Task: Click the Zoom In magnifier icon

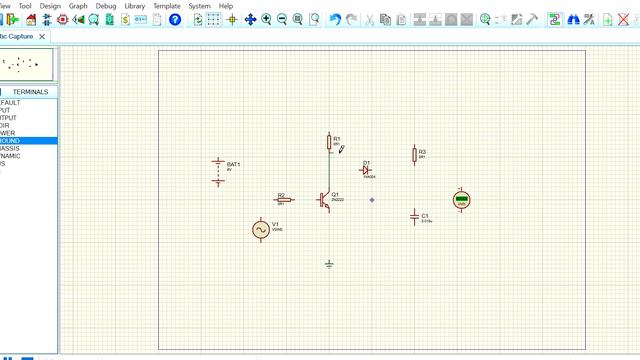Action: click(266, 19)
